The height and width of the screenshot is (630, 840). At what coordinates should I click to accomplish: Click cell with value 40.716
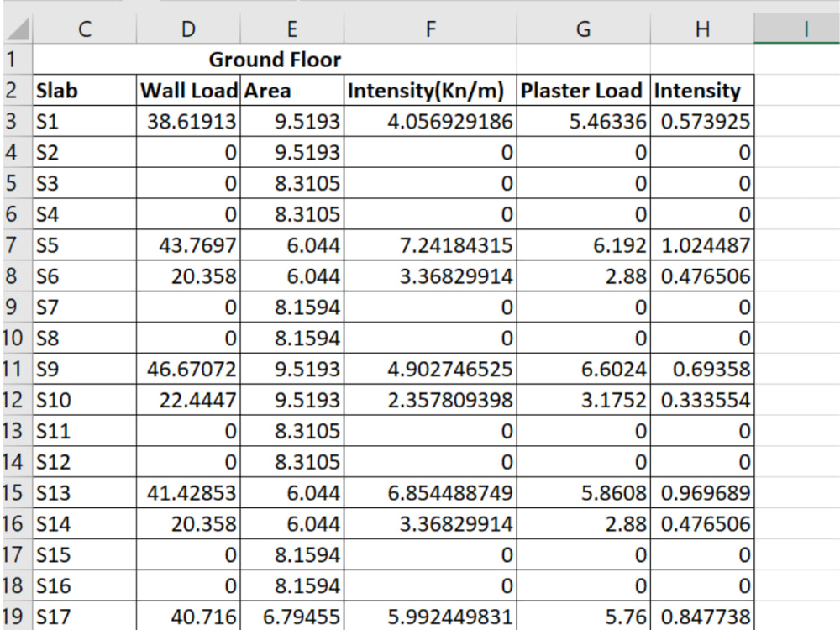[x=188, y=616]
